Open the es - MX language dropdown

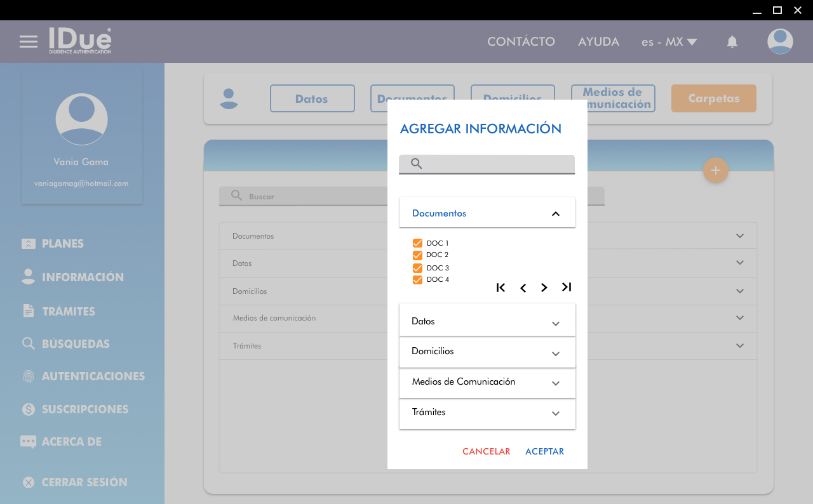[669, 42]
